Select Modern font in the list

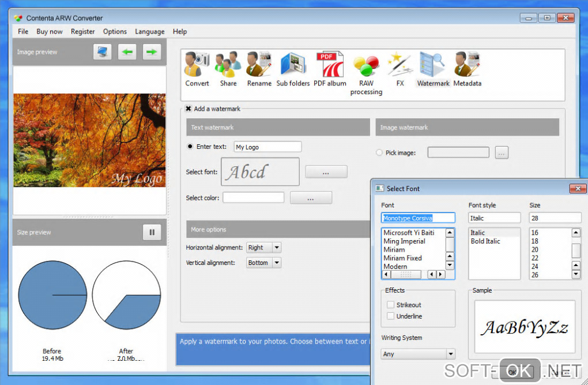(x=395, y=266)
